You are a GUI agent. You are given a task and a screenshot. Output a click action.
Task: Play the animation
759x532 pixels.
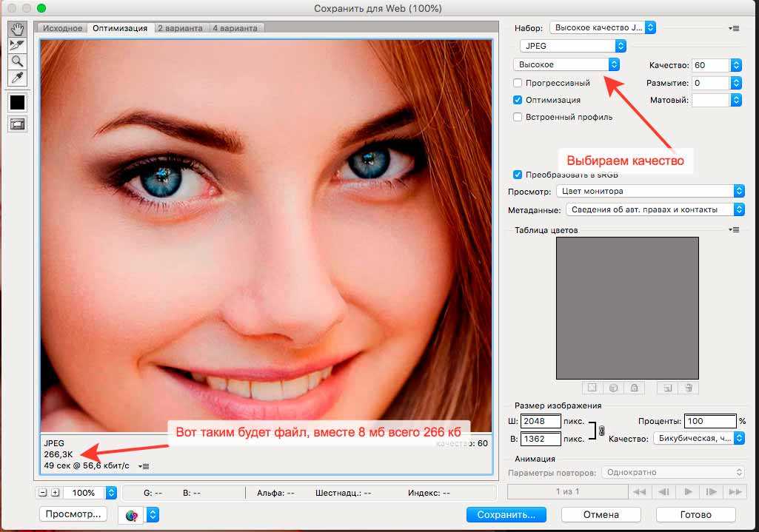tap(687, 492)
